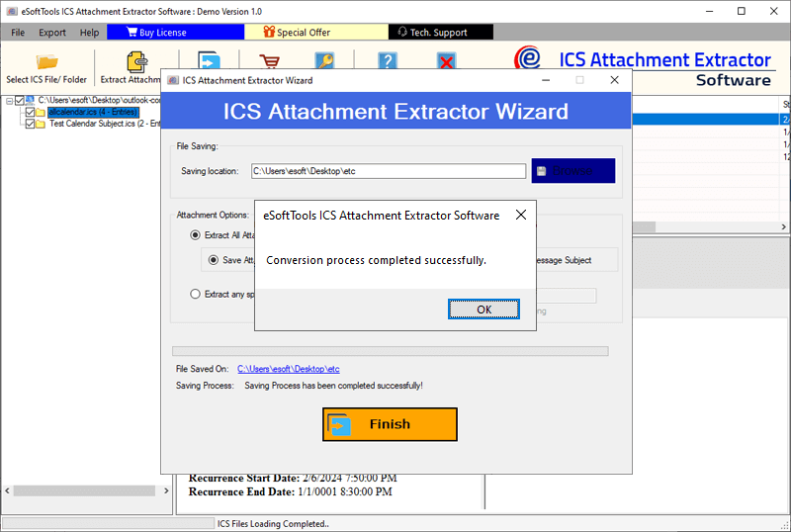
Task: Click OK in the conversion completed dialog
Action: 483,310
